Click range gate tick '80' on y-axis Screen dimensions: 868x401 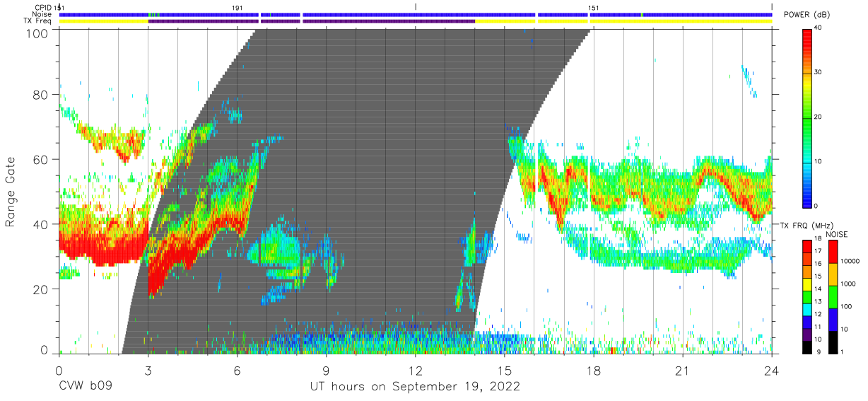[42, 95]
